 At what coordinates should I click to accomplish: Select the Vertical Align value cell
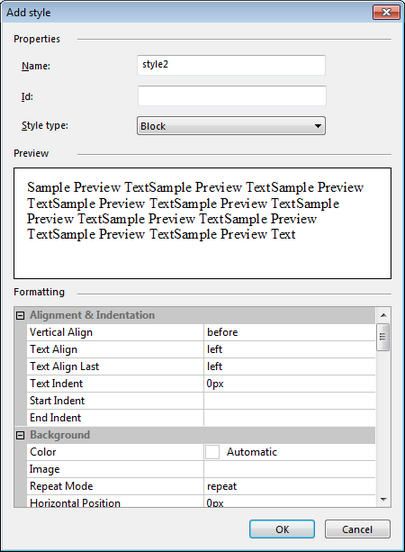[x=289, y=332]
